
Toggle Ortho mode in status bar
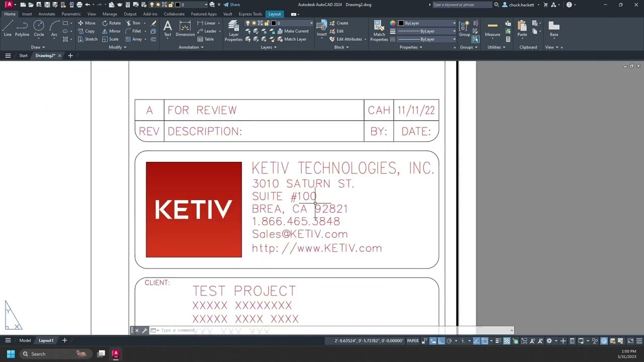point(441,341)
